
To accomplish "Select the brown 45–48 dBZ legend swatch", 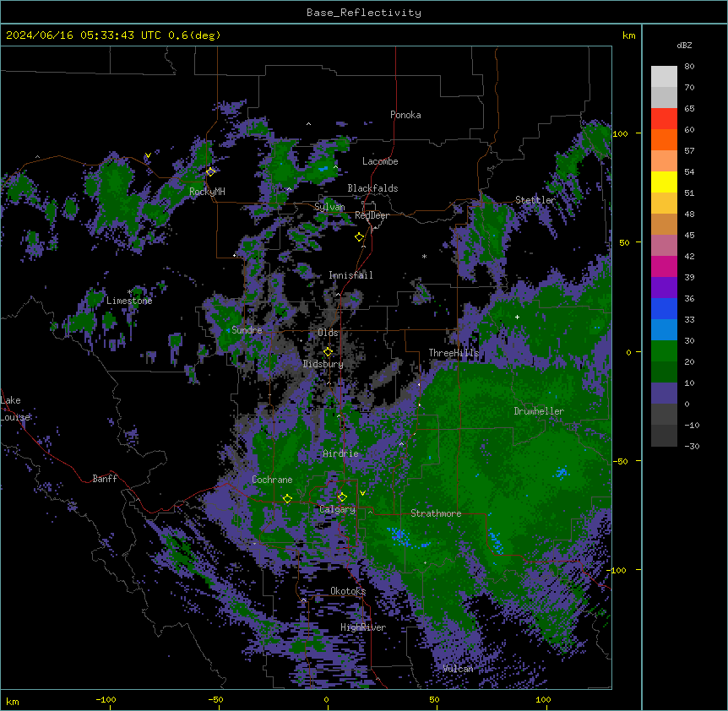I will [x=664, y=224].
